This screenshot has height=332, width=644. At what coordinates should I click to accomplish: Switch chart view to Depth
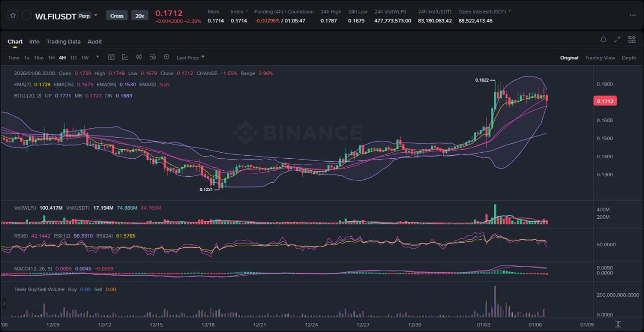(629, 58)
